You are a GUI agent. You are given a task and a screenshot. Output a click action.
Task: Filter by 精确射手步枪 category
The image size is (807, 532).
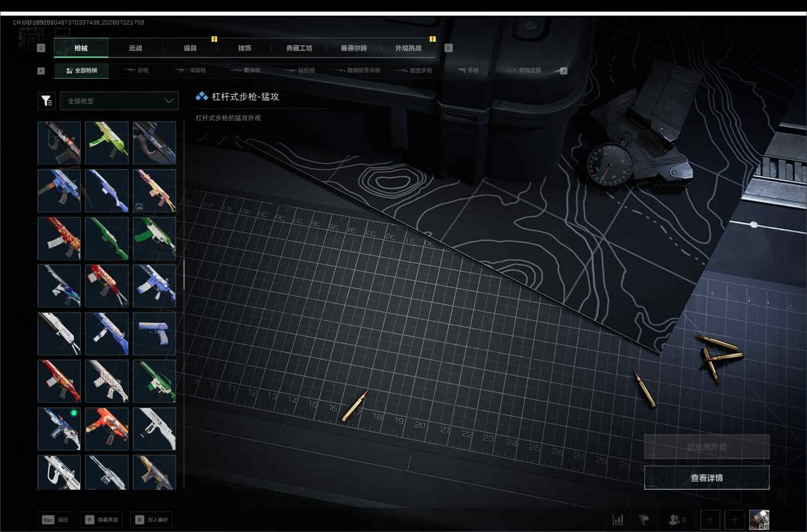357,71
